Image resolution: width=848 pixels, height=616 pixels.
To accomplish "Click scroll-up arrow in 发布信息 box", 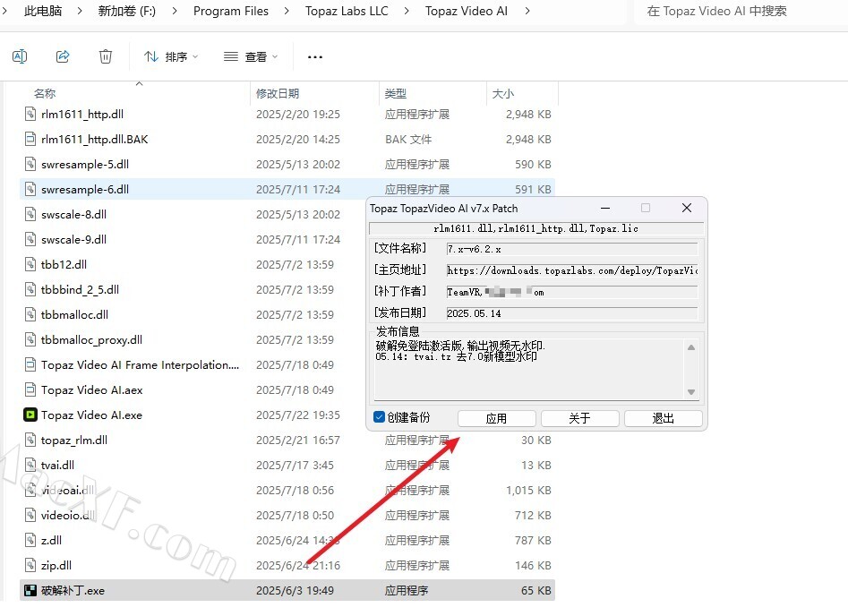I will pos(691,347).
